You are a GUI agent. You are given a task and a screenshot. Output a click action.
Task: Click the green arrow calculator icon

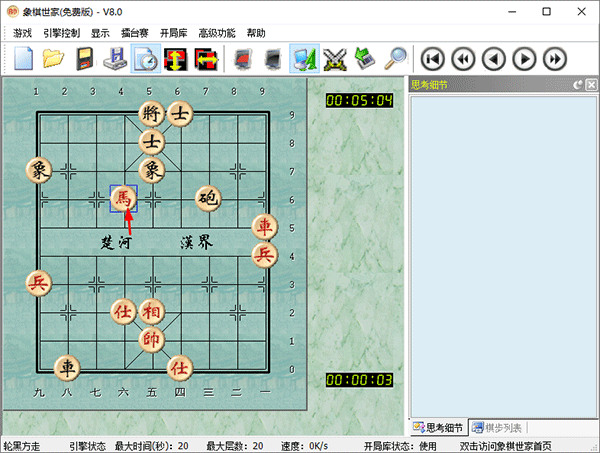[365, 59]
